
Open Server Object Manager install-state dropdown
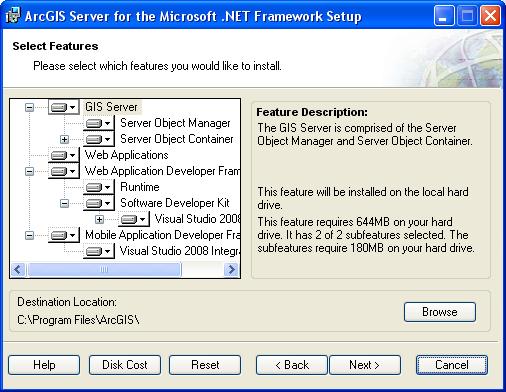pyautogui.click(x=98, y=123)
